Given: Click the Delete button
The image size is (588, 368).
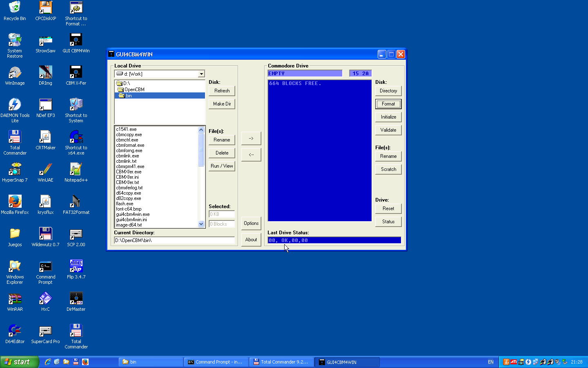Looking at the screenshot, I should click(222, 153).
